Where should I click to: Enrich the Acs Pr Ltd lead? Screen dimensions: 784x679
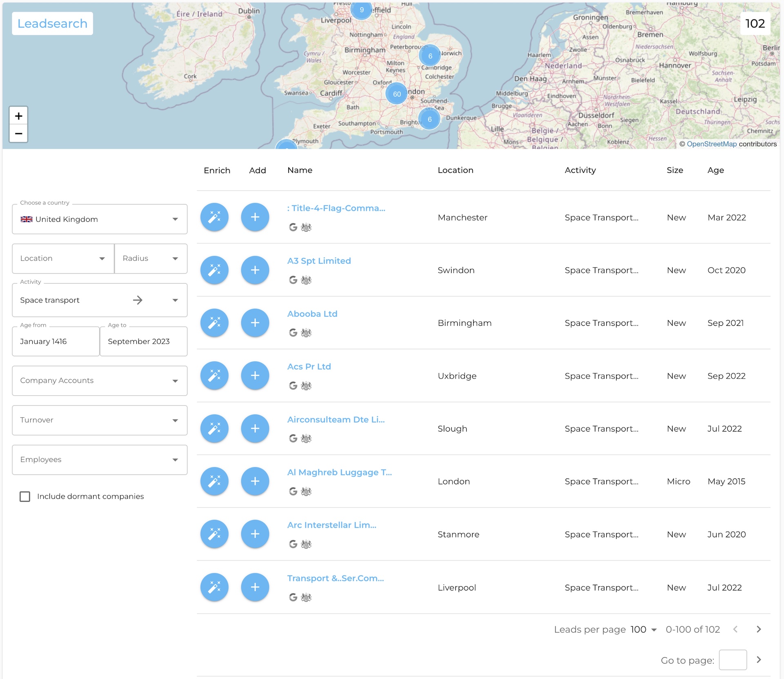pos(214,375)
